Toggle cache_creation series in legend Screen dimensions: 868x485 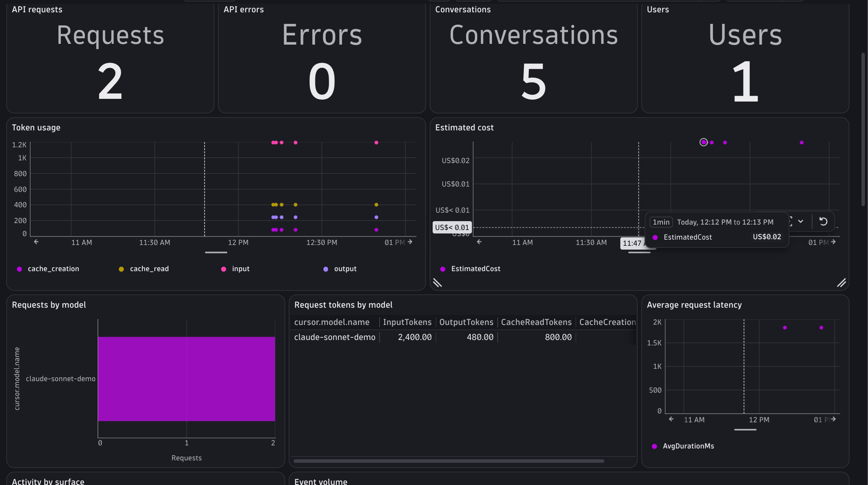[x=48, y=269]
